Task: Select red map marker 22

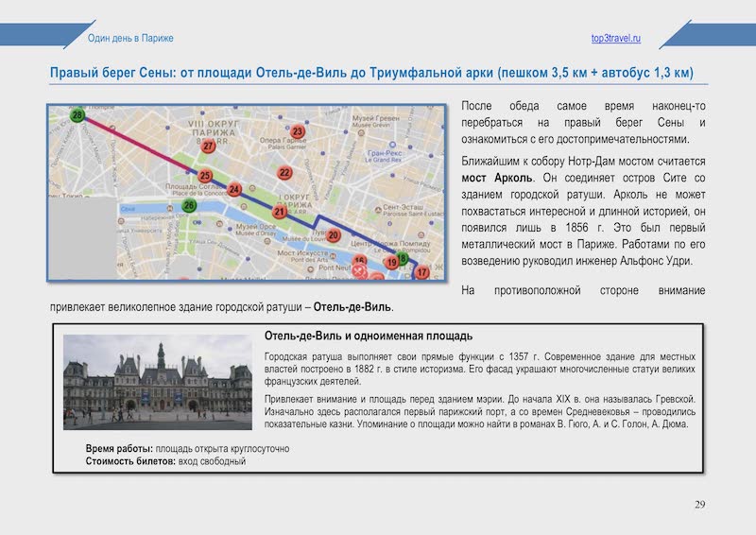Action: click(x=284, y=173)
